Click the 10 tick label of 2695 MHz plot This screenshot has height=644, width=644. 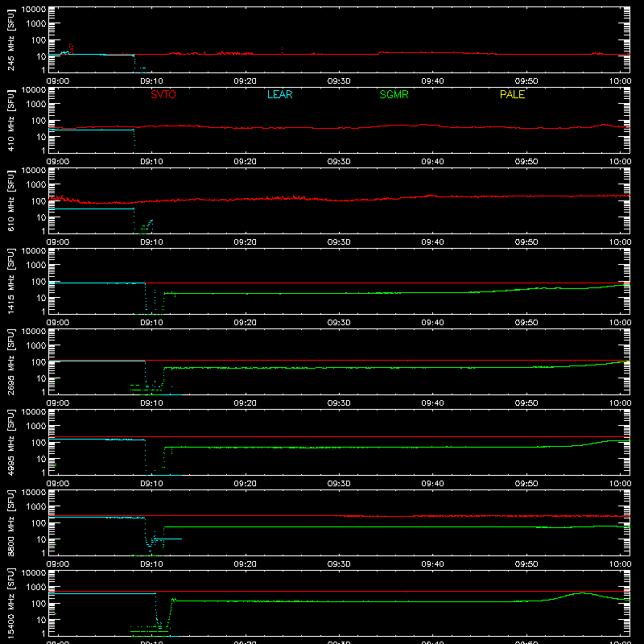(x=41, y=378)
